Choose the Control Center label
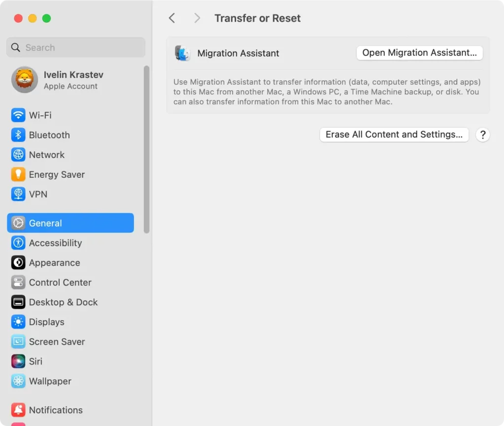Viewport: 504px width, 426px height. click(x=60, y=283)
